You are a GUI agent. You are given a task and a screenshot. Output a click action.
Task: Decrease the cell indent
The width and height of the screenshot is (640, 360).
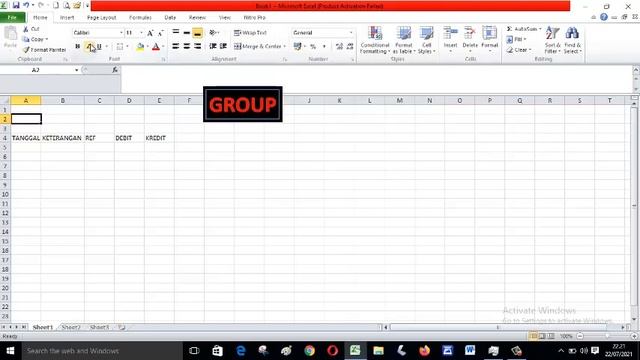tap(213, 46)
